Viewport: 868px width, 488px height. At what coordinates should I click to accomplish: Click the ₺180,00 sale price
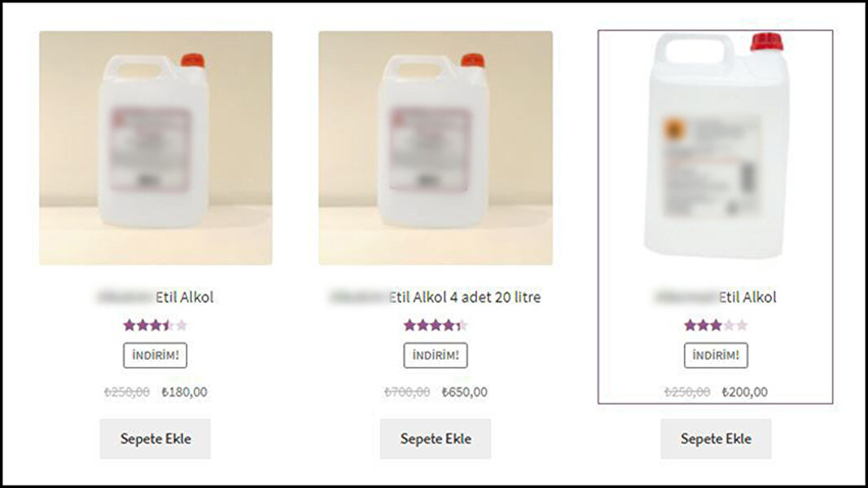[184, 392]
